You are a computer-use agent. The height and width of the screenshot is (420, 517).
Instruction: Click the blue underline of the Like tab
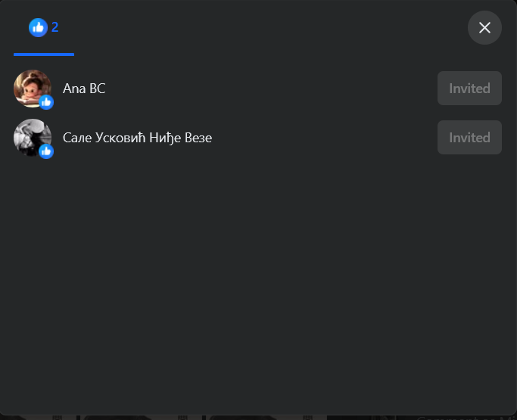point(44,54)
